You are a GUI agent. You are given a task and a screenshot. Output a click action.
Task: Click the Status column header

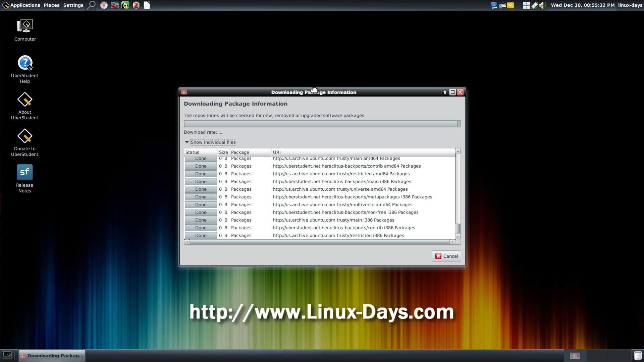(x=201, y=152)
